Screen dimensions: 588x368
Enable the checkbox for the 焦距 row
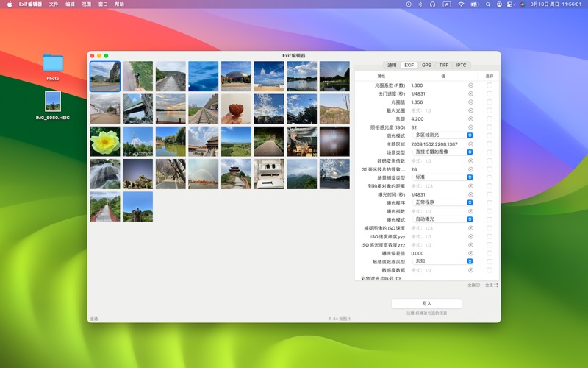point(490,118)
